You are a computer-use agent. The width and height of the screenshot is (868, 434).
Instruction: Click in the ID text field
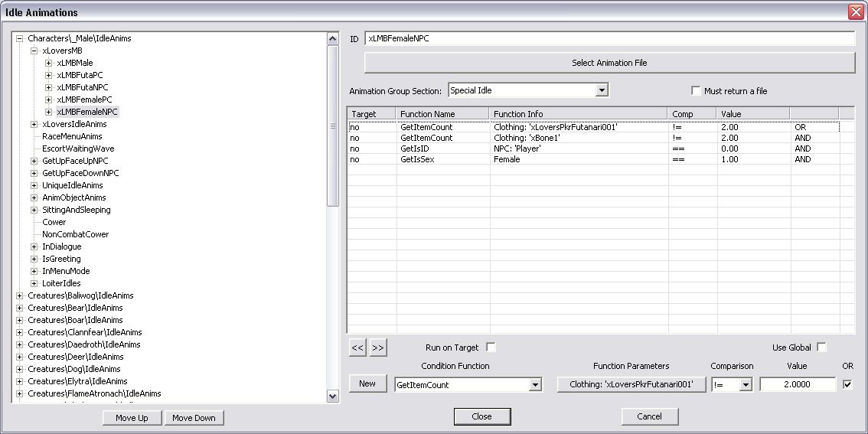[609, 38]
